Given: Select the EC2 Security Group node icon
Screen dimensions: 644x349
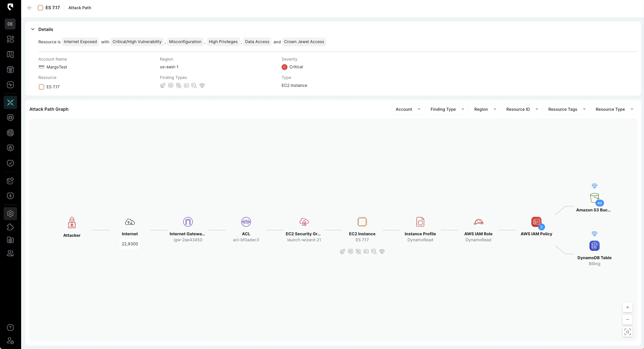Looking at the screenshot, I should click(x=304, y=222).
